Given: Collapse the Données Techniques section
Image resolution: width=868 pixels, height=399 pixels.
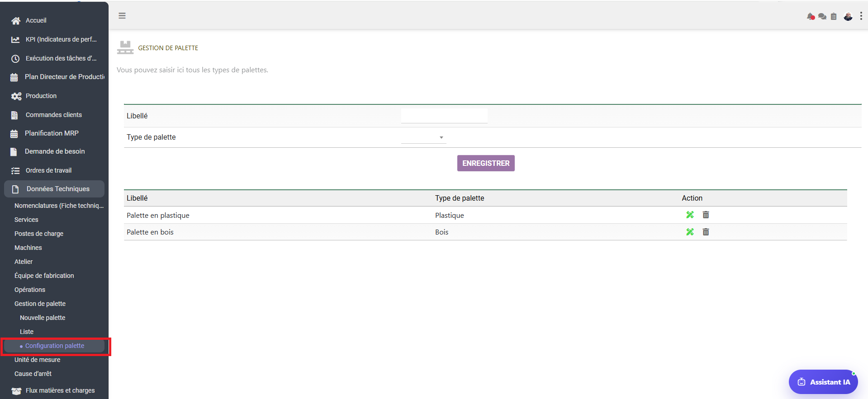Looking at the screenshot, I should point(54,189).
